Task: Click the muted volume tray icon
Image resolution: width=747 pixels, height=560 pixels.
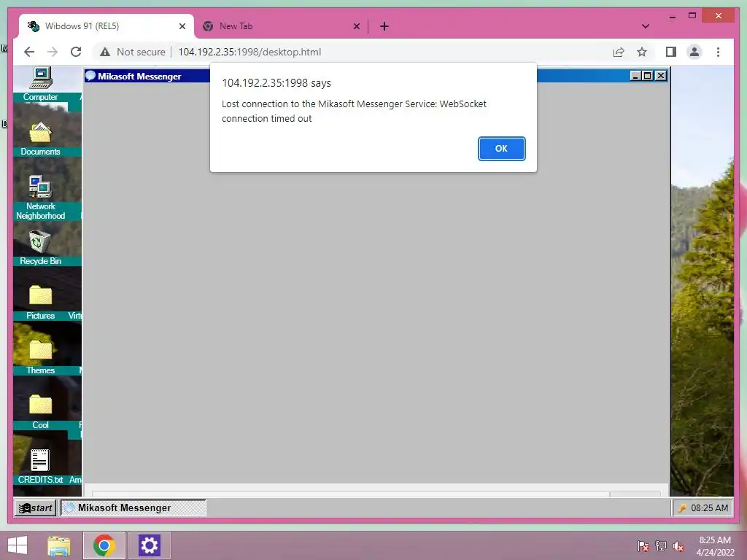Action: tap(678, 546)
